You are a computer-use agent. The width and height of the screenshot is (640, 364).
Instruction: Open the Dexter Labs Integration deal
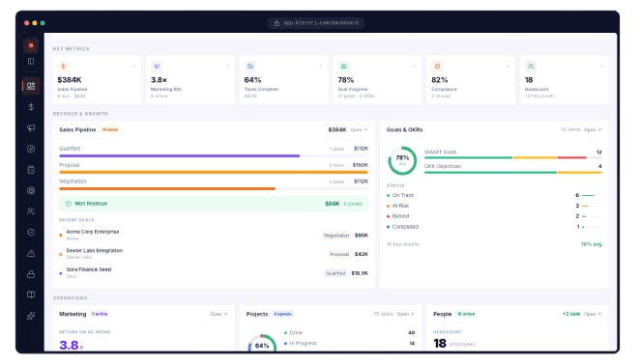214,254
